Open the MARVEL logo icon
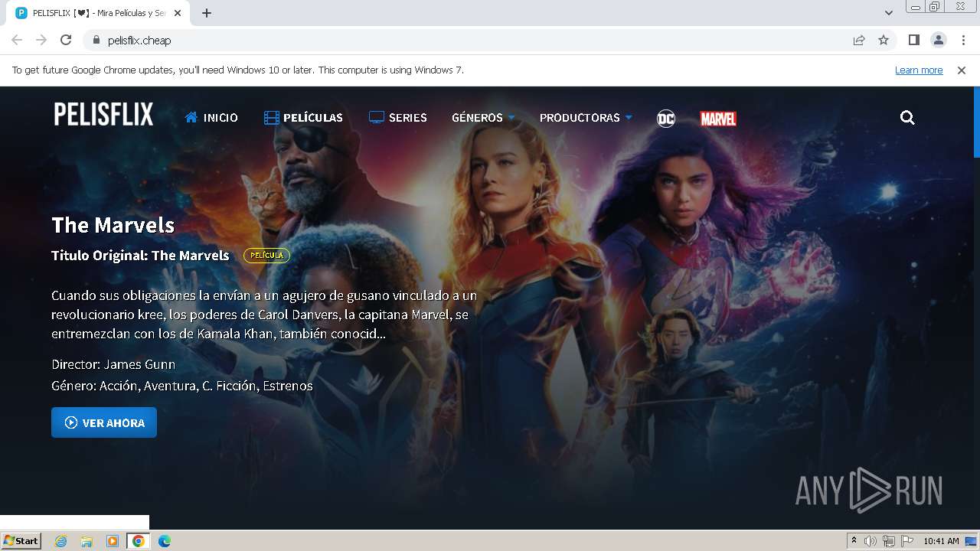Screen dimensions: 980x551 (718, 119)
